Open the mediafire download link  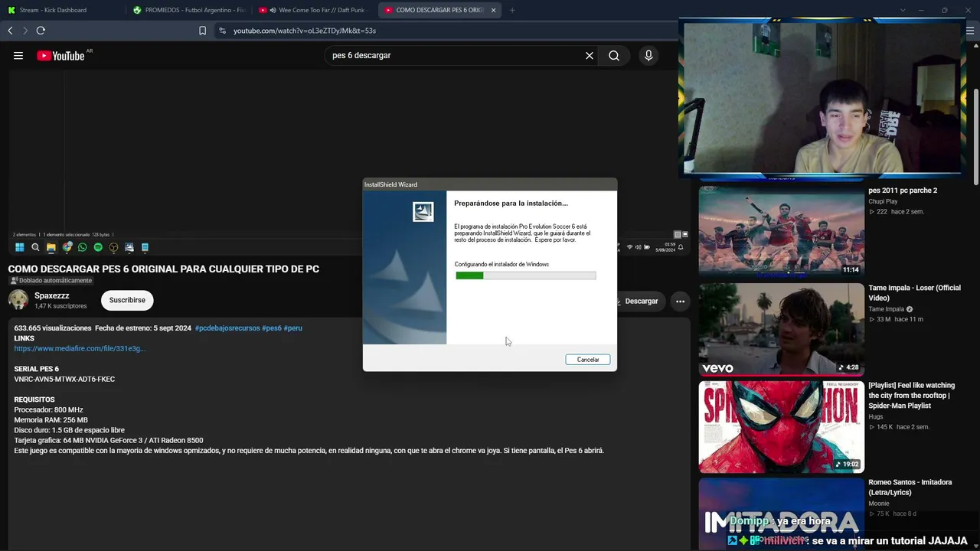pos(80,349)
